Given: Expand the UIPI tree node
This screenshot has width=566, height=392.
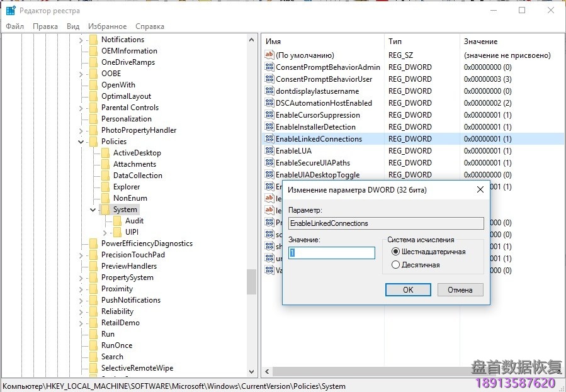Looking at the screenshot, I should [105, 232].
